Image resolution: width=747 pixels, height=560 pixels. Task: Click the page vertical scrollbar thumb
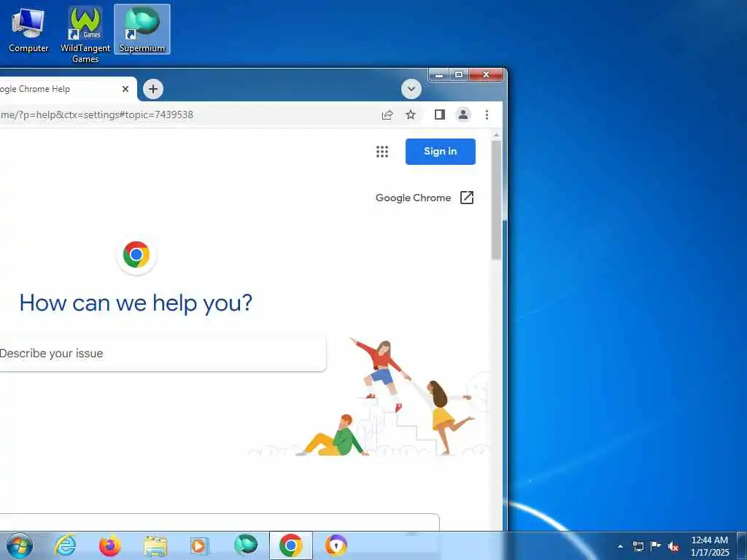pos(496,200)
